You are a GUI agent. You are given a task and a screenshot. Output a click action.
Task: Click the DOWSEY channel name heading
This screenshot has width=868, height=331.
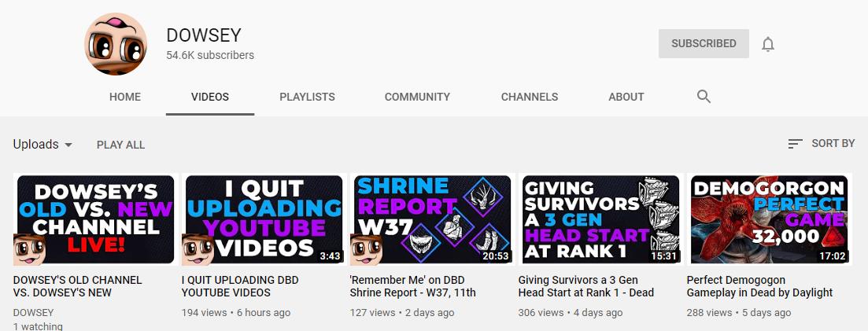tap(204, 35)
